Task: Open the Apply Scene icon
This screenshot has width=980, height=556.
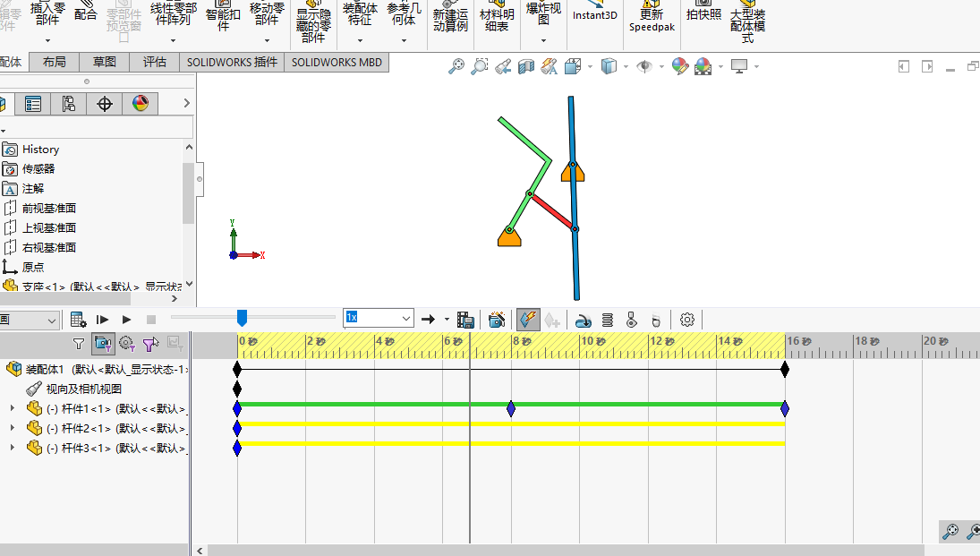Action: 703,65
